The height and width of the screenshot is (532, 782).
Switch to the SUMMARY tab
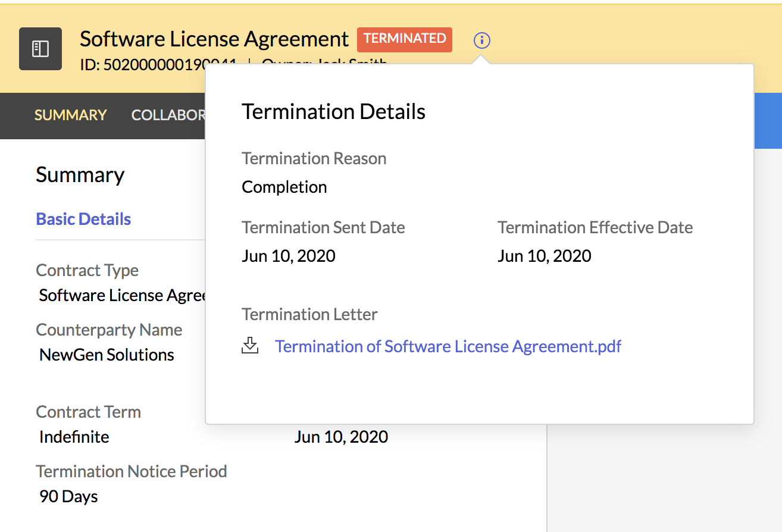70,115
